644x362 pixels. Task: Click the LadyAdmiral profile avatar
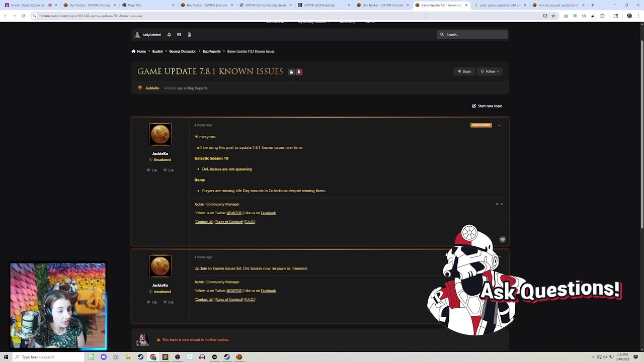[137, 35]
